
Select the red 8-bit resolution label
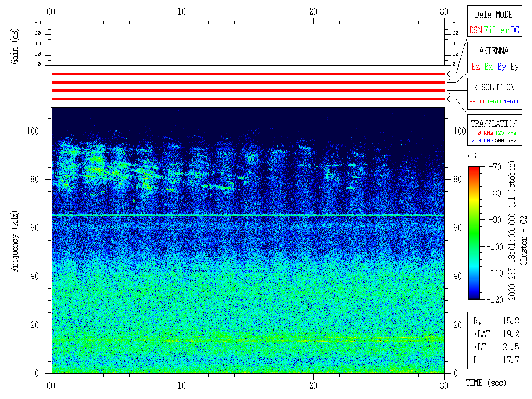[477, 102]
